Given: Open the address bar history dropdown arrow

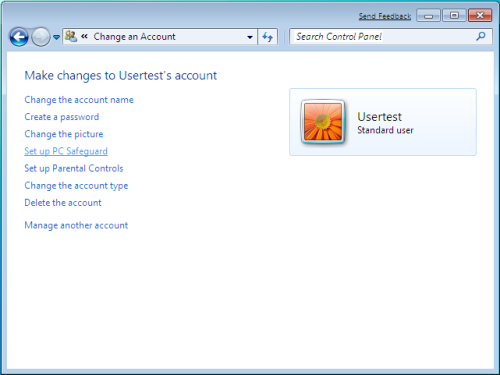Looking at the screenshot, I should pos(250,37).
